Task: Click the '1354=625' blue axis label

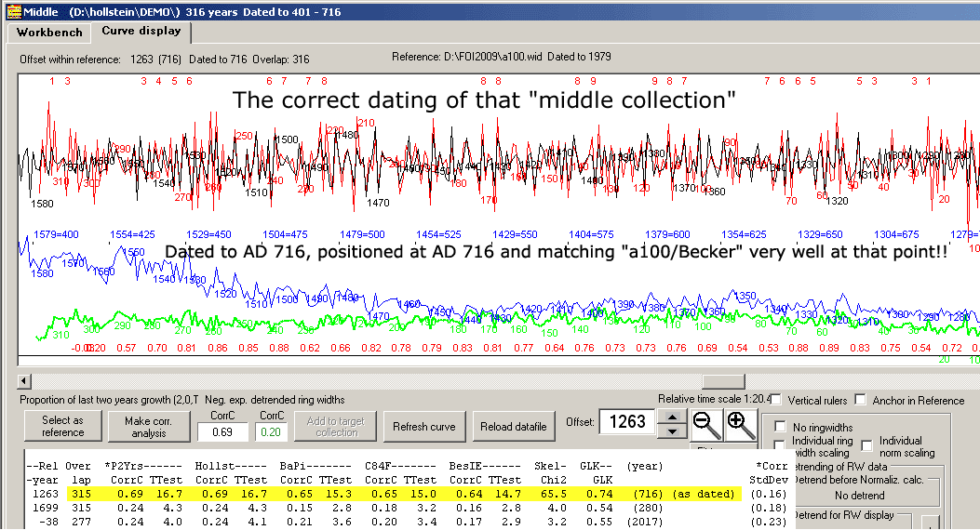Action: coord(744,234)
